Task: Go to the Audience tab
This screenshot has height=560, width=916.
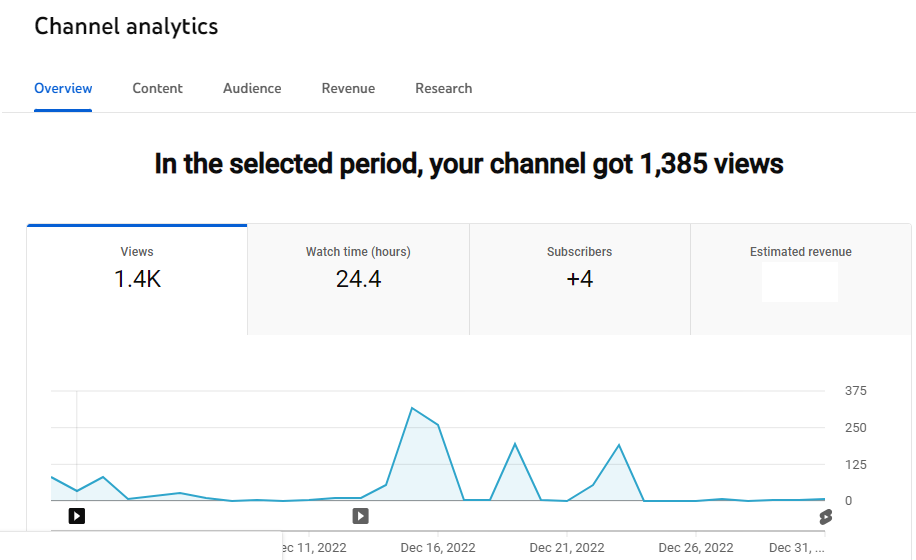Action: pos(252,88)
